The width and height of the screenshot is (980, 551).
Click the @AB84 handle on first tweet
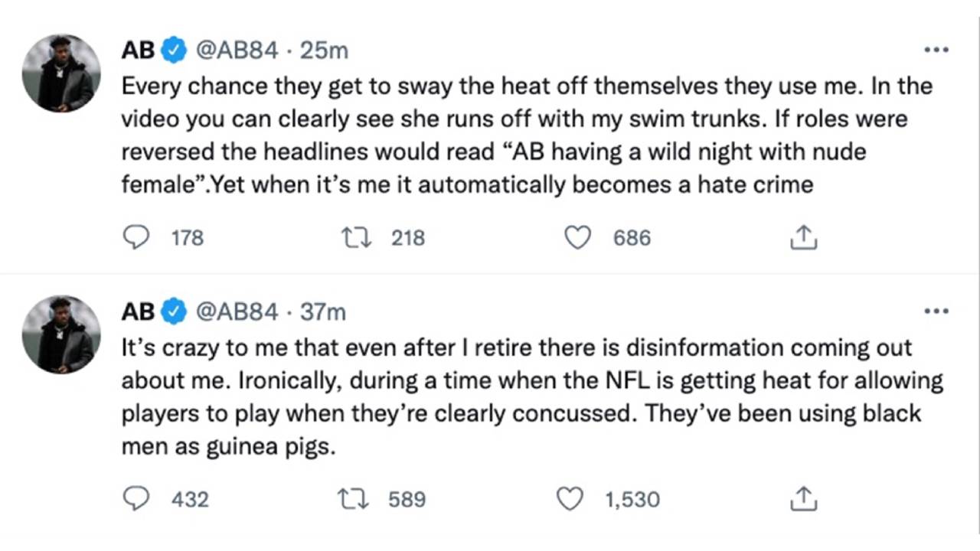click(237, 51)
